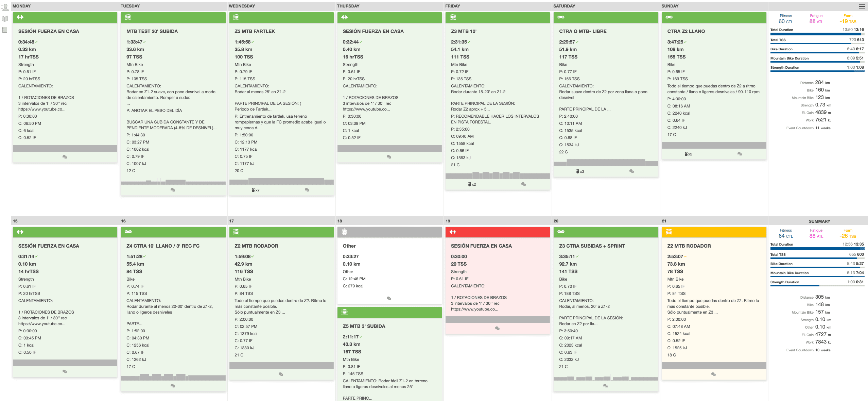The width and height of the screenshot is (868, 401).
Task: Click the Total Duration progress bar in first summary
Action: point(817,34)
